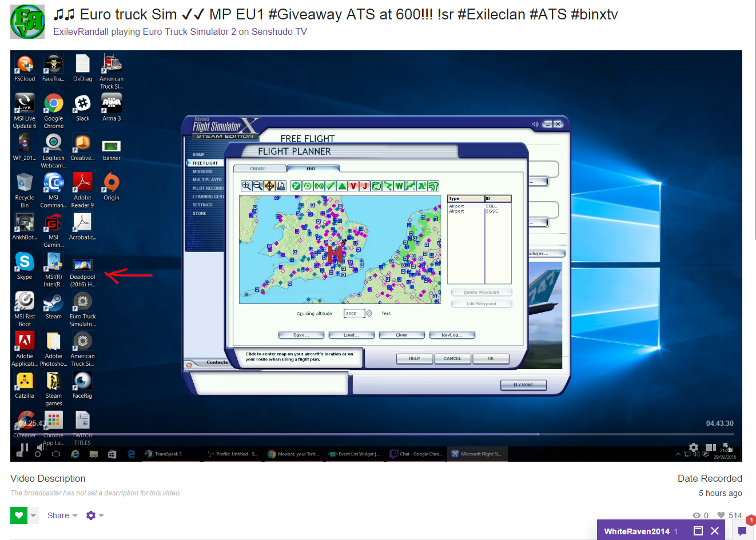
Task: Click the FaceRig desktop icon
Action: click(82, 385)
